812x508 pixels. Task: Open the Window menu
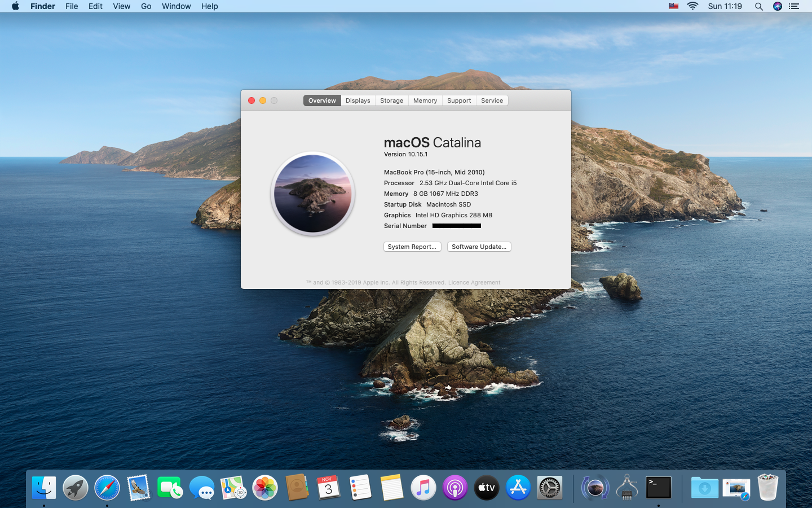(176, 6)
